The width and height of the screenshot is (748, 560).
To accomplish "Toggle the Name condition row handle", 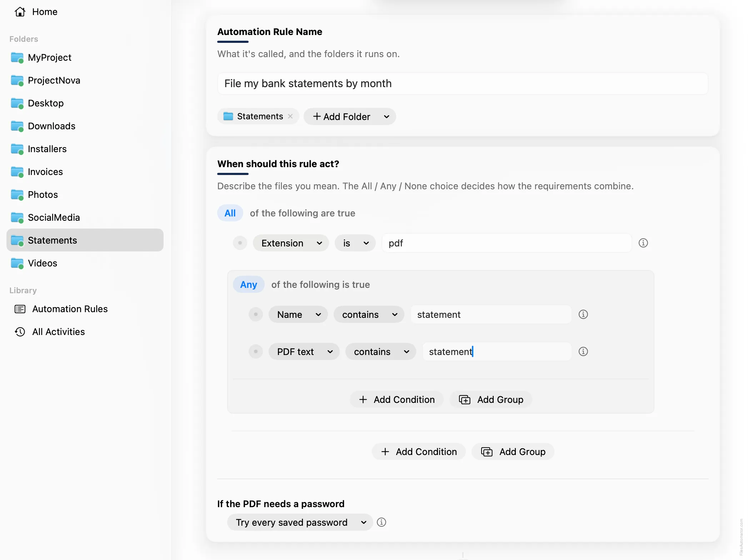I will (256, 314).
